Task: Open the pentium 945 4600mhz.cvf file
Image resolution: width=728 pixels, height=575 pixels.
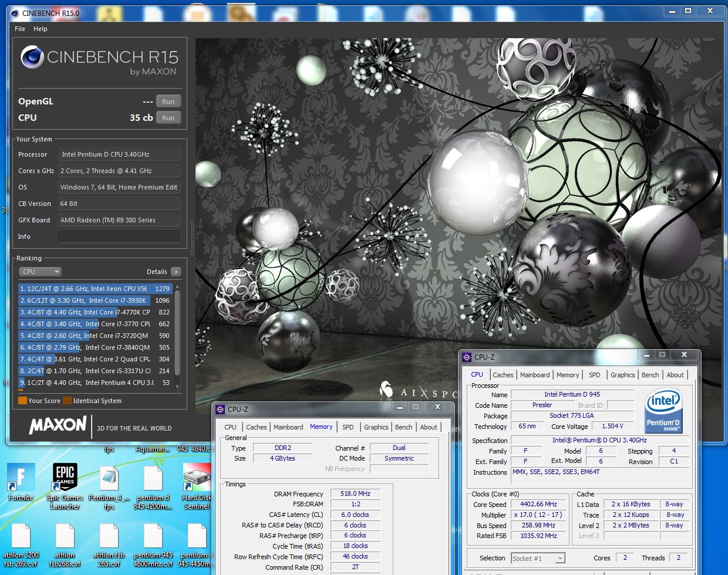Action: click(x=153, y=544)
